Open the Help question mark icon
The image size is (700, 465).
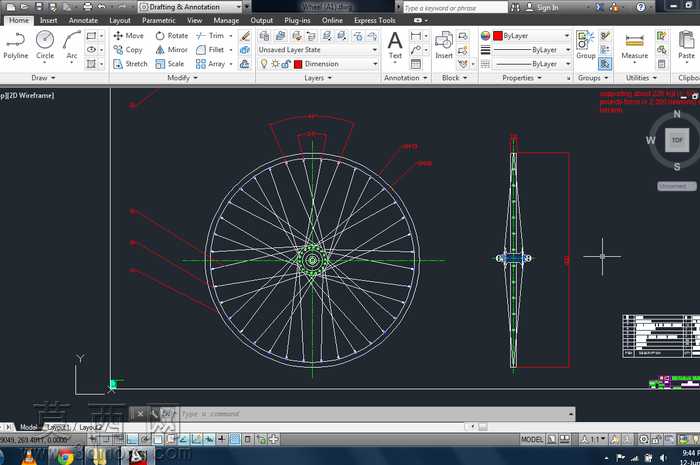(641, 7)
